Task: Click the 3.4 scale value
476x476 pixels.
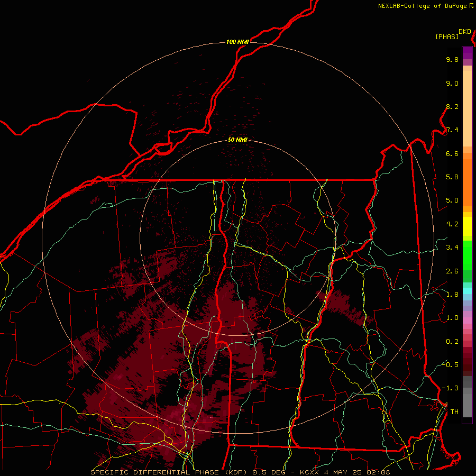Action: (452, 248)
